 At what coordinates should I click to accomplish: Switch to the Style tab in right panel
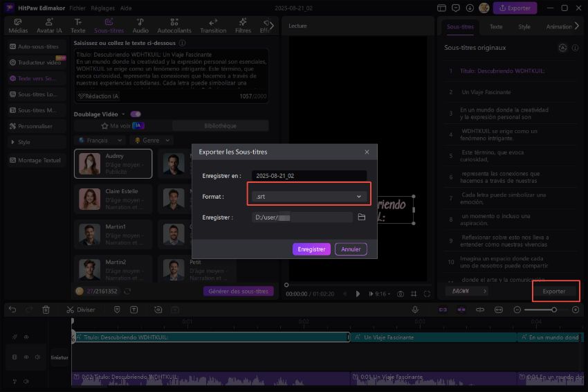[x=524, y=26]
